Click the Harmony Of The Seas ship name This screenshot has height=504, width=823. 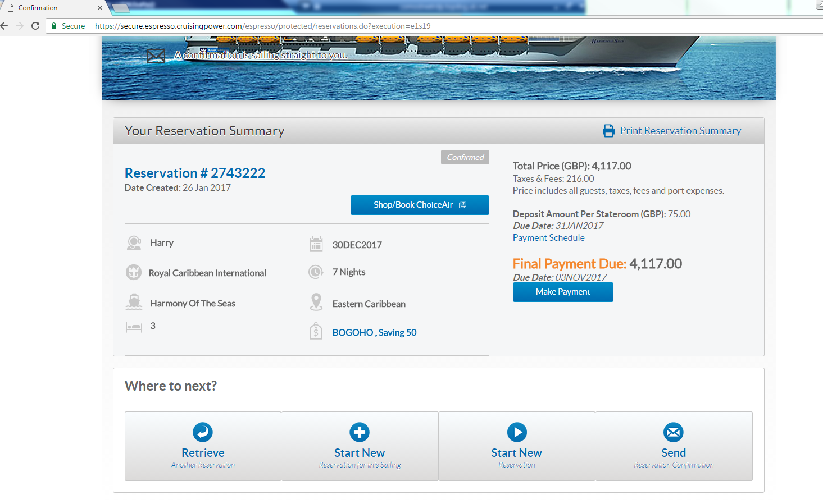(193, 303)
